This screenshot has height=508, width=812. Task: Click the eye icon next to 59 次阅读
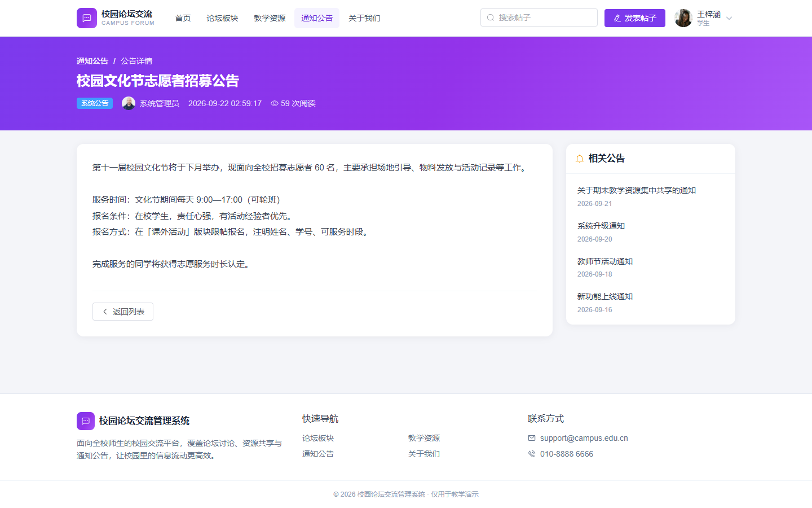pos(275,103)
